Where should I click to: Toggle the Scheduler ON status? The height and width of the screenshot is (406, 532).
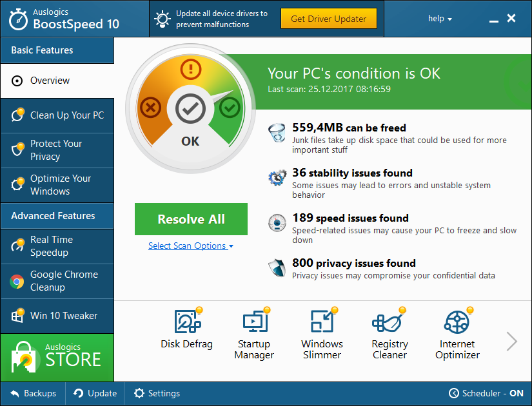[516, 393]
